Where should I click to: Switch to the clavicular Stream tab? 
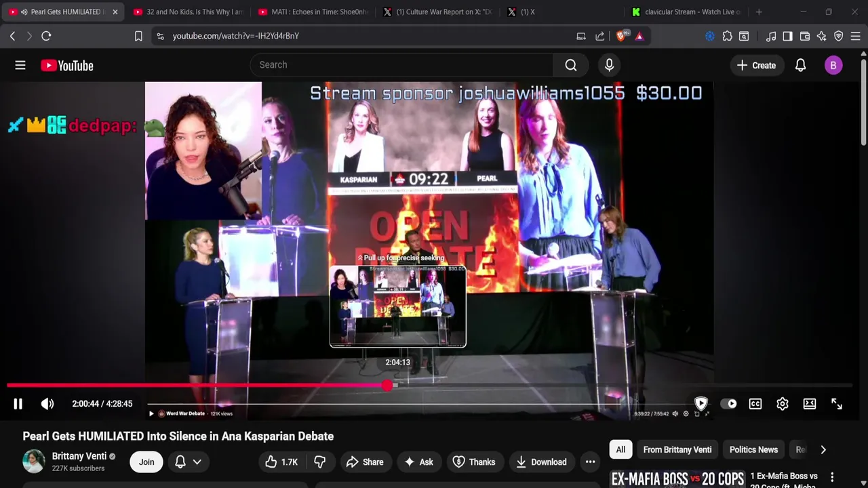click(687, 12)
